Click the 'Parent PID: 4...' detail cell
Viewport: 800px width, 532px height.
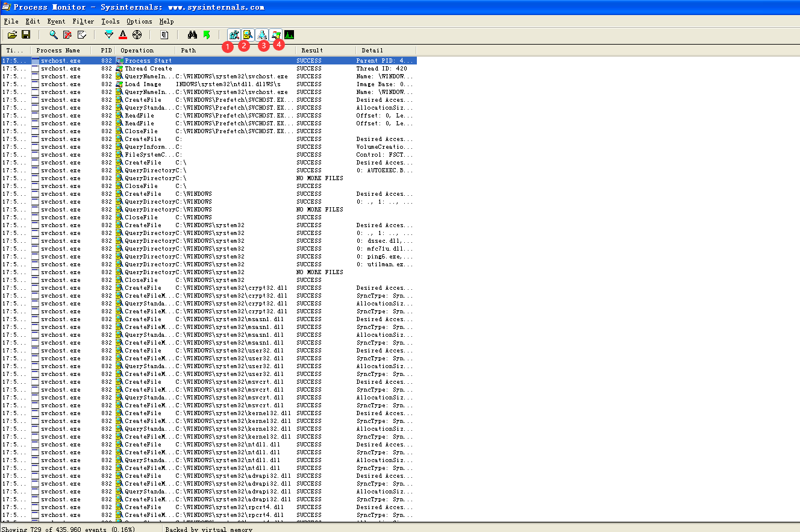pos(385,61)
